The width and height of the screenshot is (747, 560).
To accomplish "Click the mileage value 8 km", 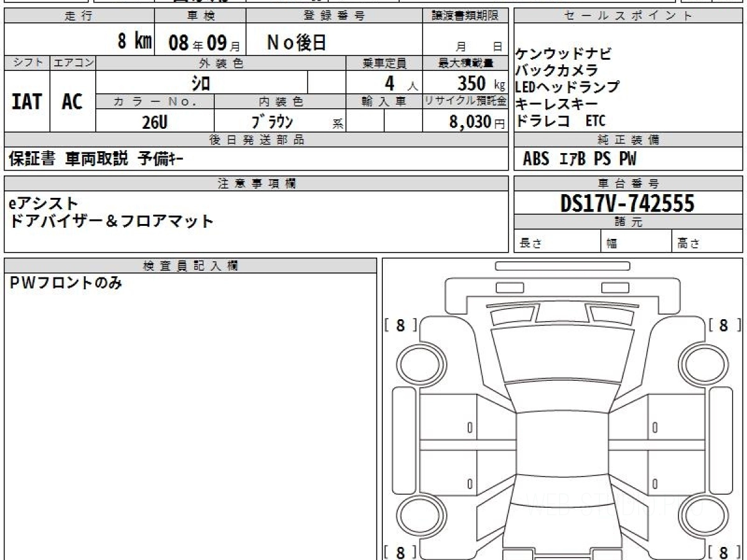I will tap(134, 41).
